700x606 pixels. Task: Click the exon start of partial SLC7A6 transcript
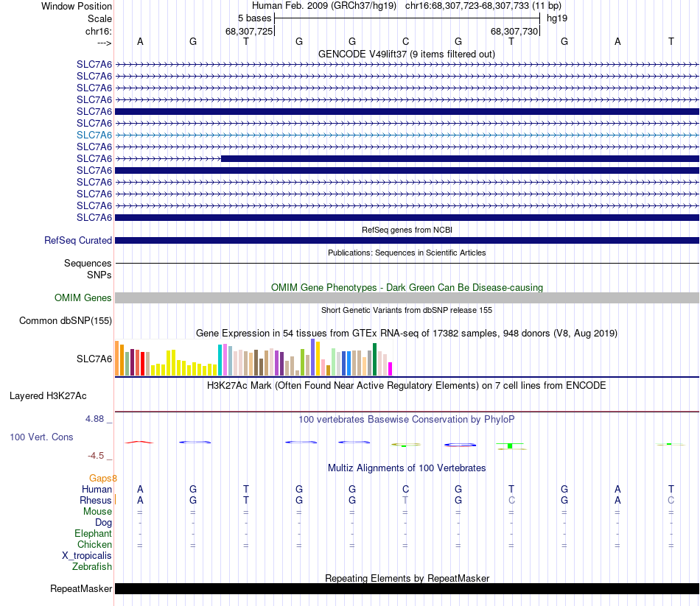point(223,158)
